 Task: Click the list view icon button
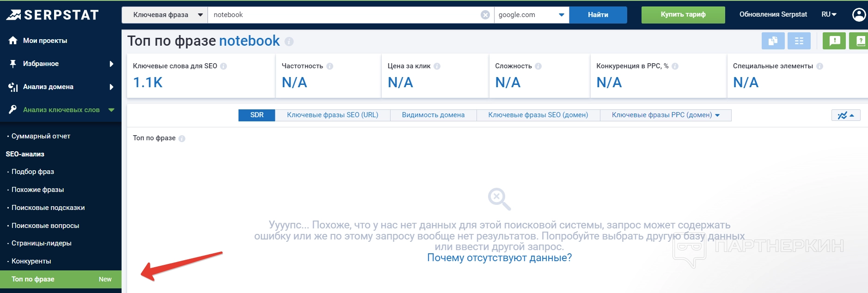[799, 41]
